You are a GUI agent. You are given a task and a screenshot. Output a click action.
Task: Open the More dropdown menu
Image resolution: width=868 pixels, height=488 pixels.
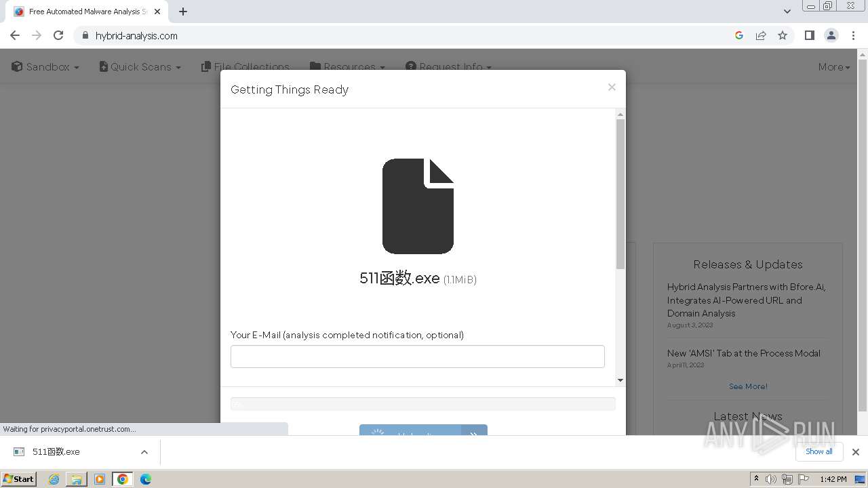[x=834, y=66]
